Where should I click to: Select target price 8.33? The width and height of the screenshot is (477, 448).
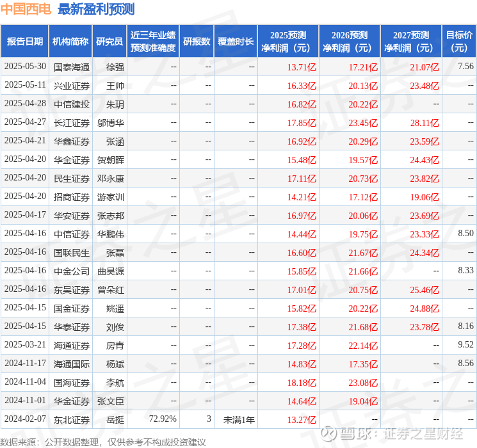(x=465, y=270)
